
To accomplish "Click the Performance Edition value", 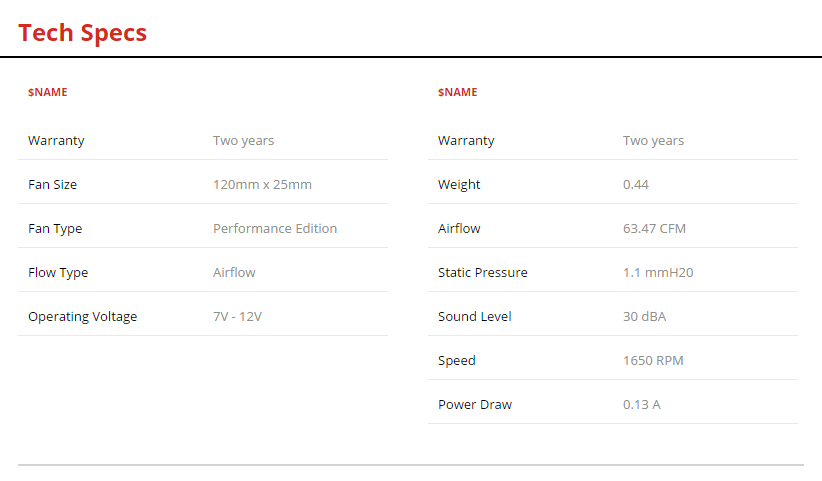I will pyautogui.click(x=275, y=229).
